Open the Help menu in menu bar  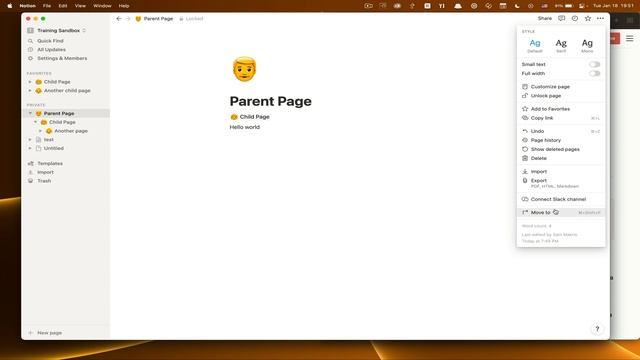point(124,6)
